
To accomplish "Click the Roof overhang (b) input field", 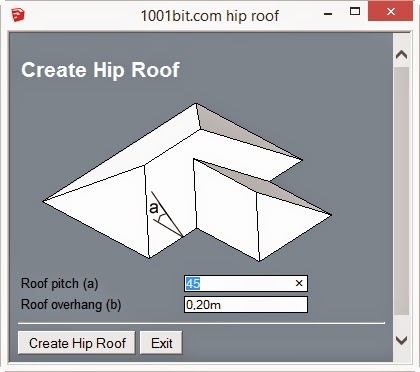I will click(x=246, y=305).
